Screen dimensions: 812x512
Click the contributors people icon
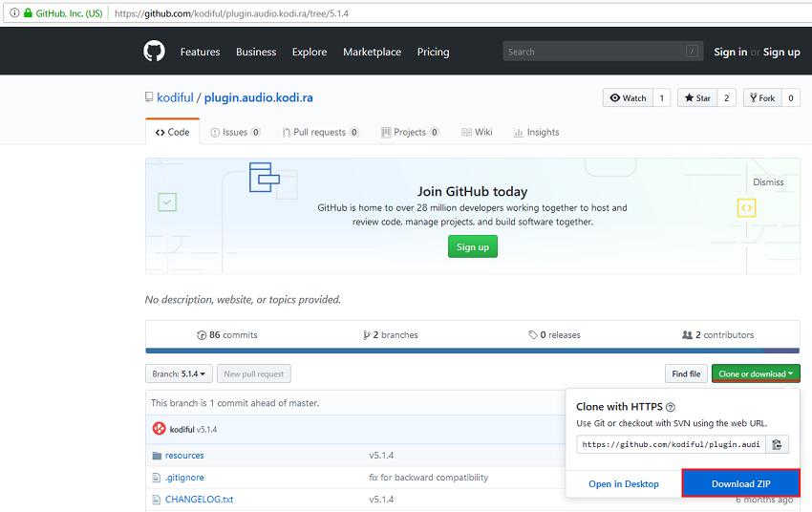687,335
